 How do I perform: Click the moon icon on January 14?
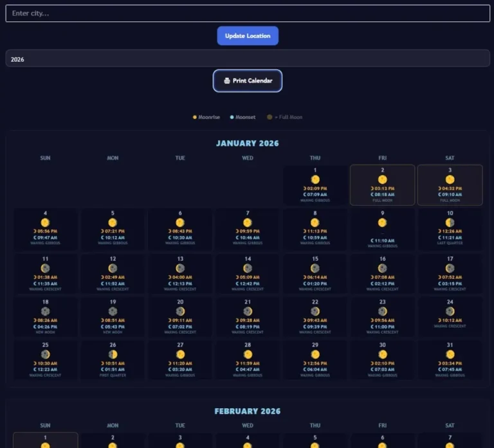click(x=248, y=268)
